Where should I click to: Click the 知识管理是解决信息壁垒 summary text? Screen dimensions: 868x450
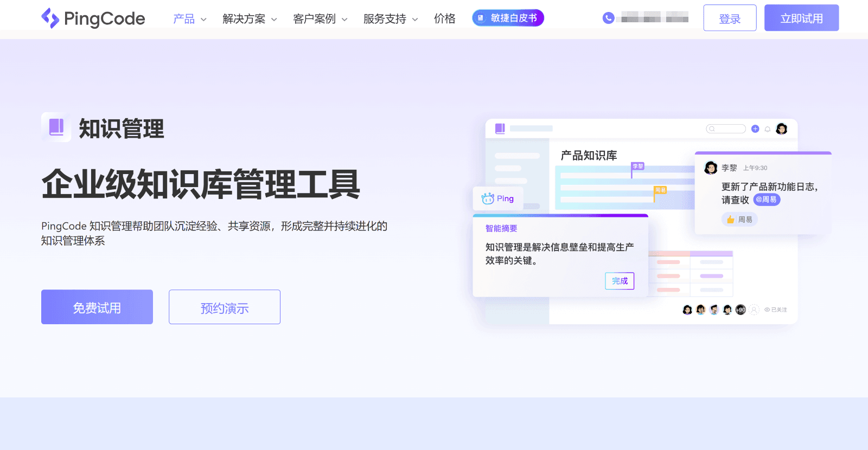tap(559, 254)
